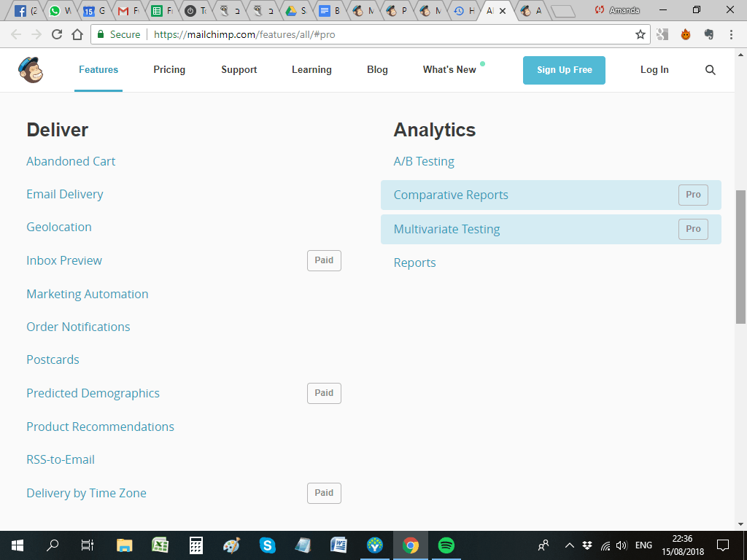
Task: Switch to the Facebook tab
Action: click(x=26, y=10)
